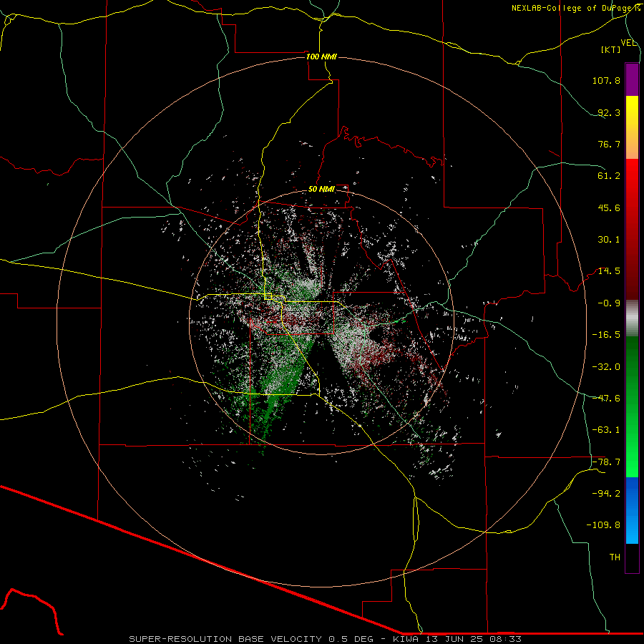Click the [KT] units label
644x644 pixels.
point(611,49)
